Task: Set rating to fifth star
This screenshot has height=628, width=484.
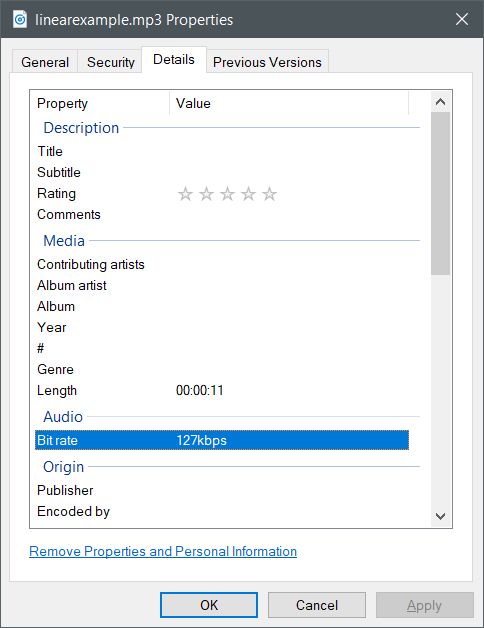Action: [269, 194]
